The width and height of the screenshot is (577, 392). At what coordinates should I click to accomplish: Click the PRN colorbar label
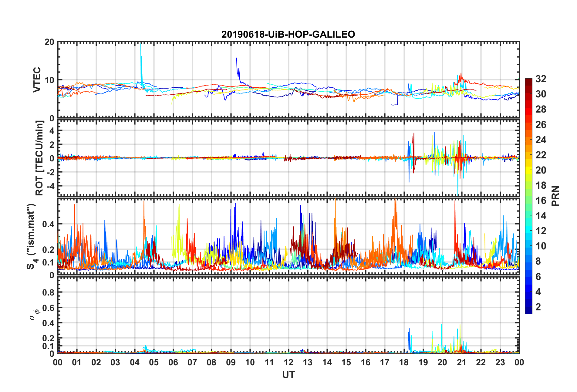(x=555, y=196)
